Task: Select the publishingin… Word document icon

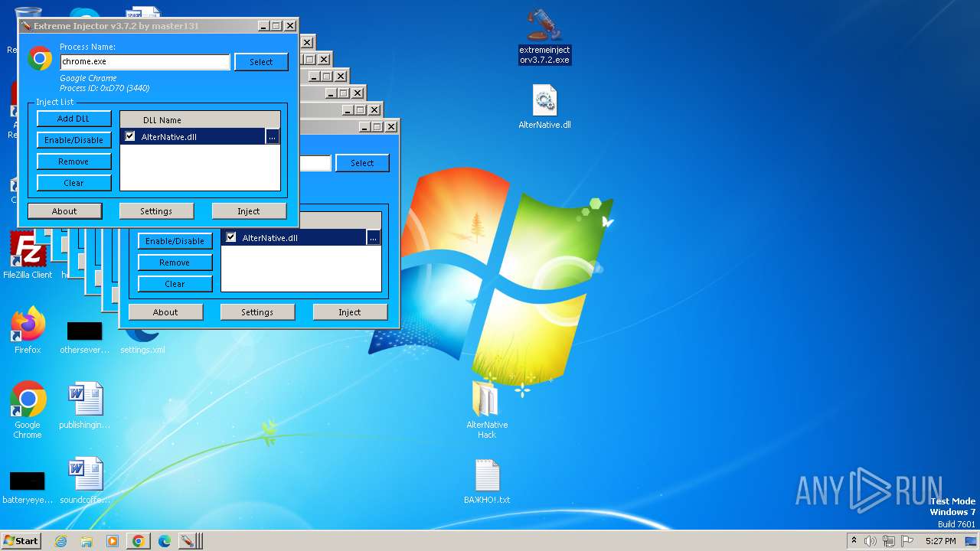Action: (x=84, y=406)
